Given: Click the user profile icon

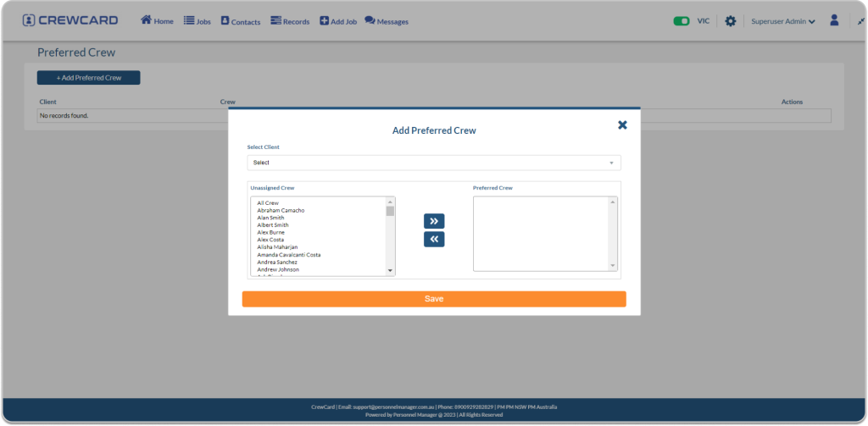Looking at the screenshot, I should point(834,20).
